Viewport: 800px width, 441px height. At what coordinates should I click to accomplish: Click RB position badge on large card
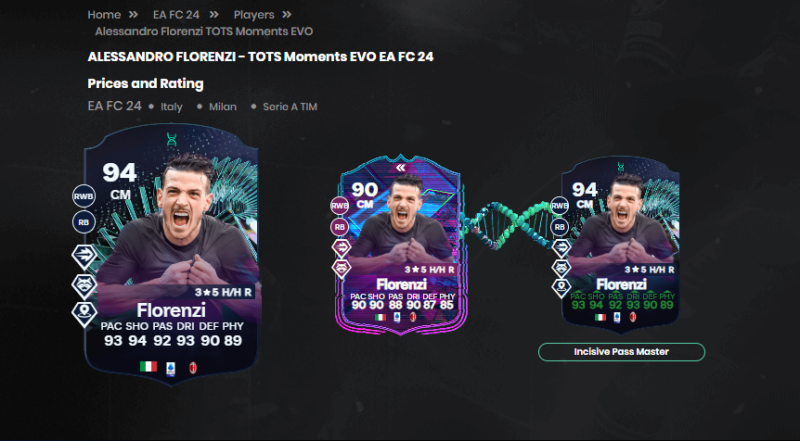pos(84,223)
